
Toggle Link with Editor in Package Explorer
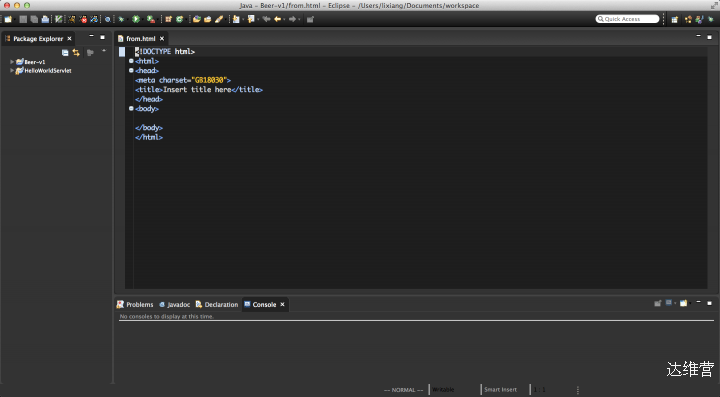pyautogui.click(x=76, y=53)
